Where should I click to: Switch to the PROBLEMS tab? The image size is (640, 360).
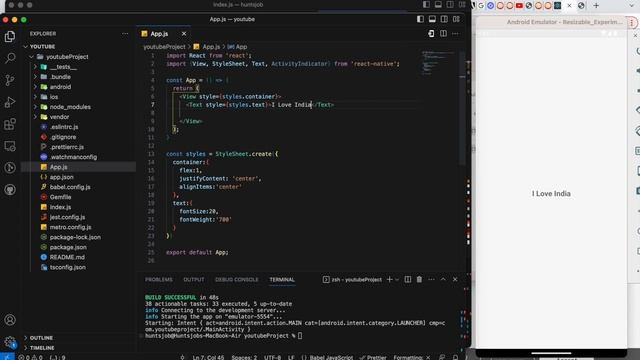coord(159,280)
